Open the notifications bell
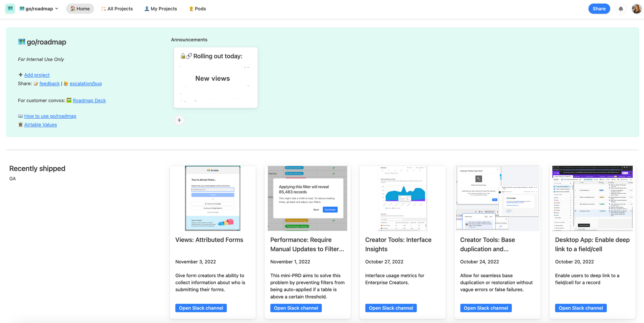This screenshot has height=323, width=644. [621, 9]
